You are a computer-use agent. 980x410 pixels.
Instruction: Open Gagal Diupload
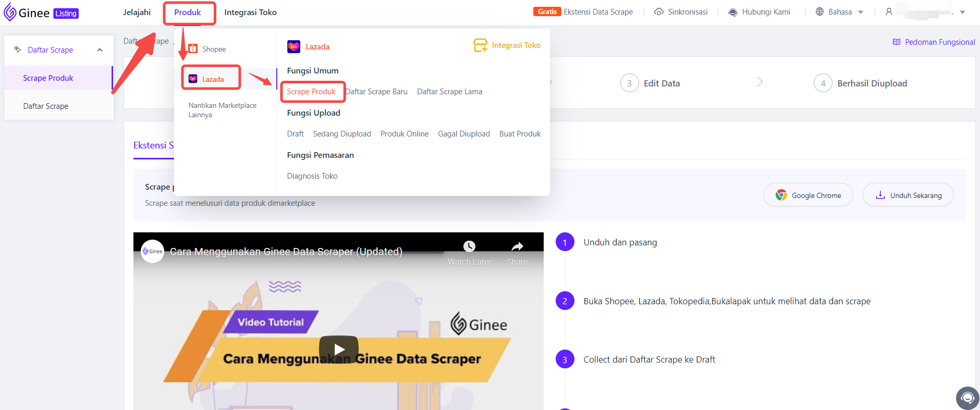tap(464, 134)
